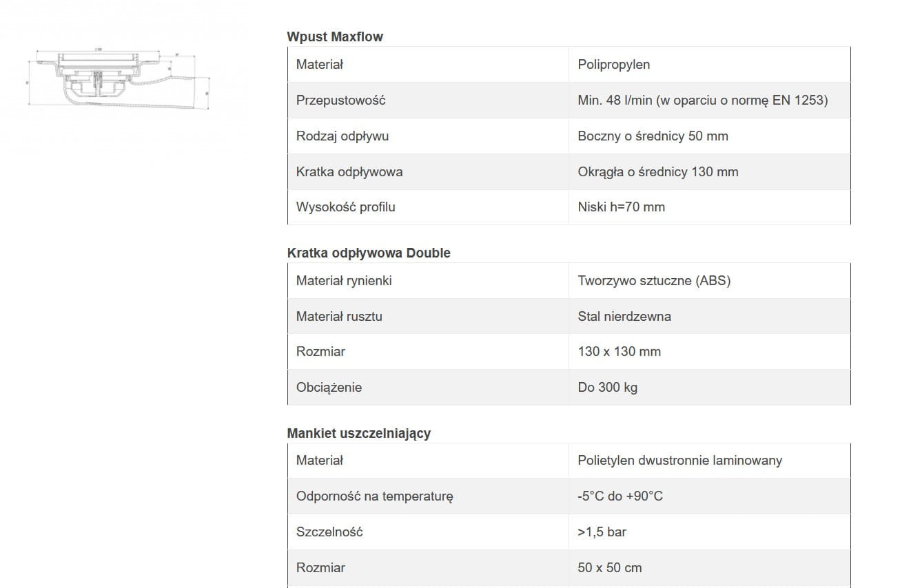The height and width of the screenshot is (588, 911).
Task: Select the "Min. 48 l/min" flow value
Action: point(702,101)
